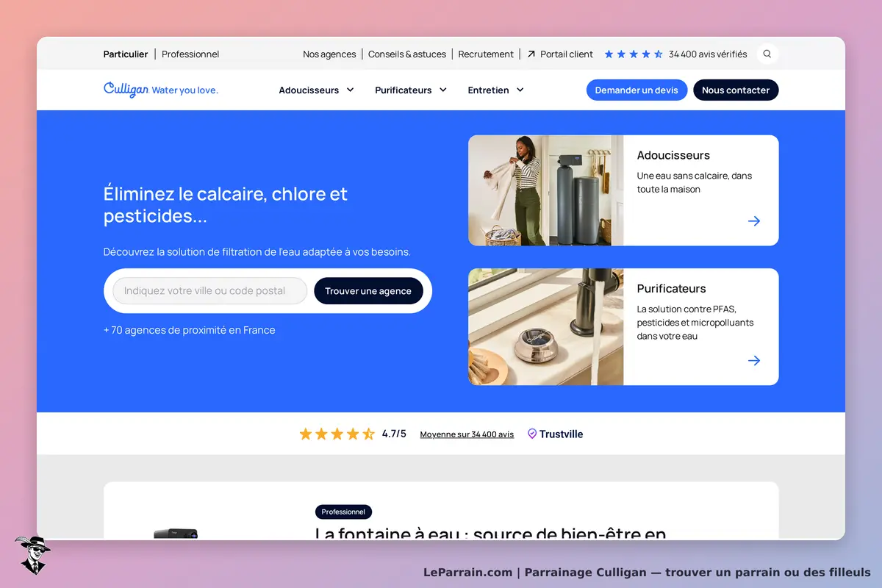Switch to the Particulier tab

(126, 54)
